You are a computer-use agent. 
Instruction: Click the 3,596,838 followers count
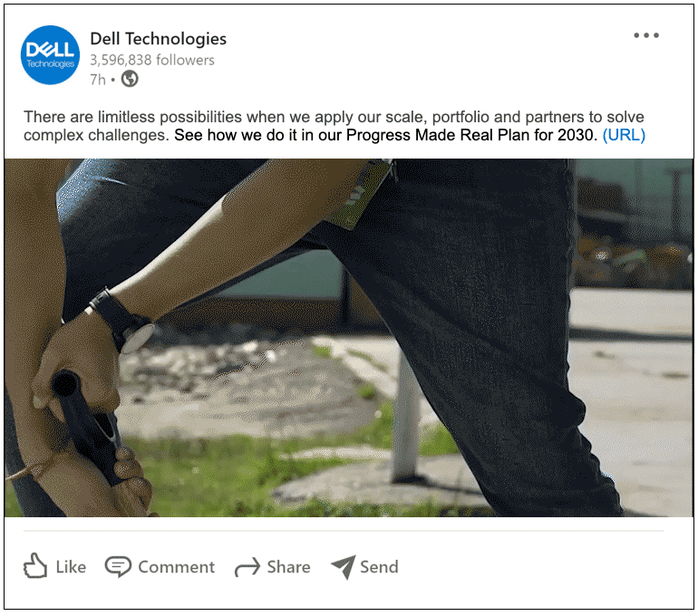click(152, 60)
